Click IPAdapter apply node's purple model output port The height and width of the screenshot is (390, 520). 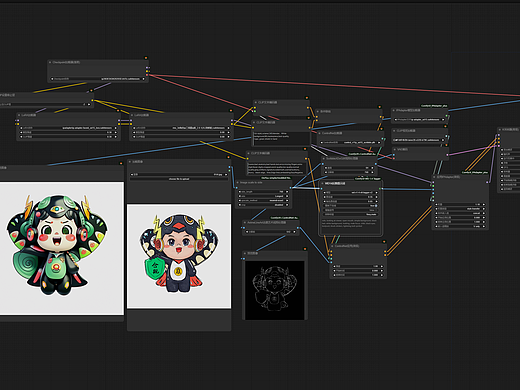(x=487, y=182)
